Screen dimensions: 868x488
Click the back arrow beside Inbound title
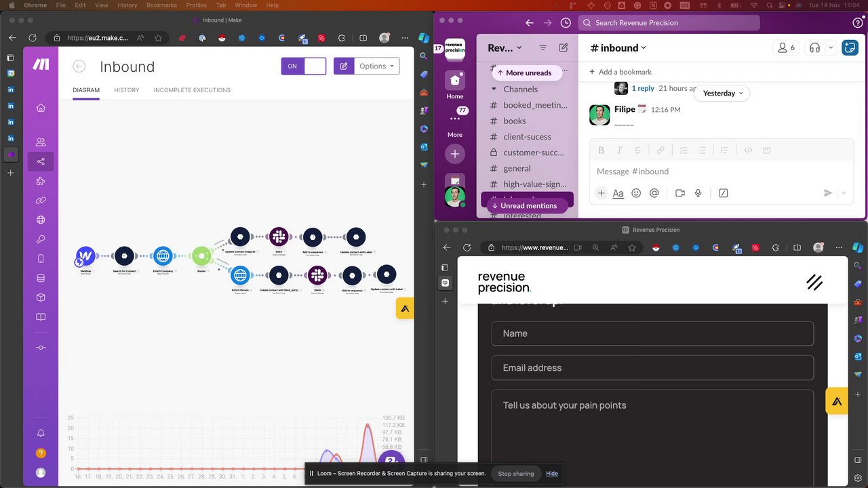tap(79, 66)
